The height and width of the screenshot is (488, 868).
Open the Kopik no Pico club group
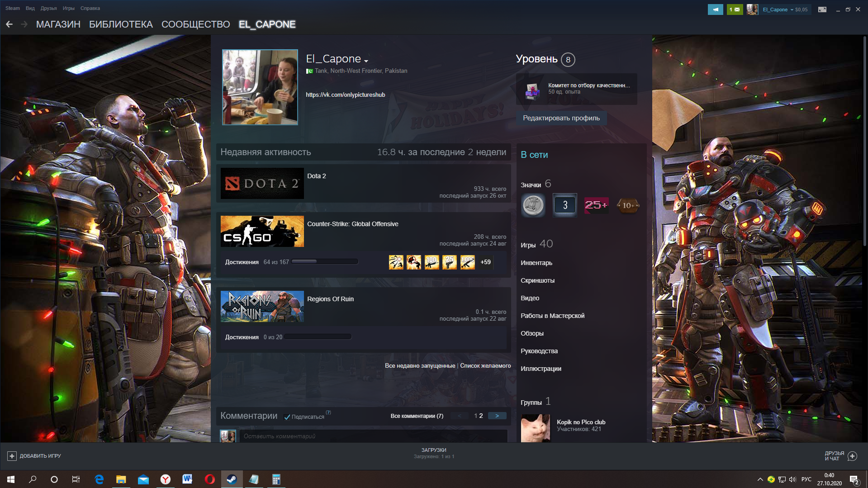click(x=581, y=422)
